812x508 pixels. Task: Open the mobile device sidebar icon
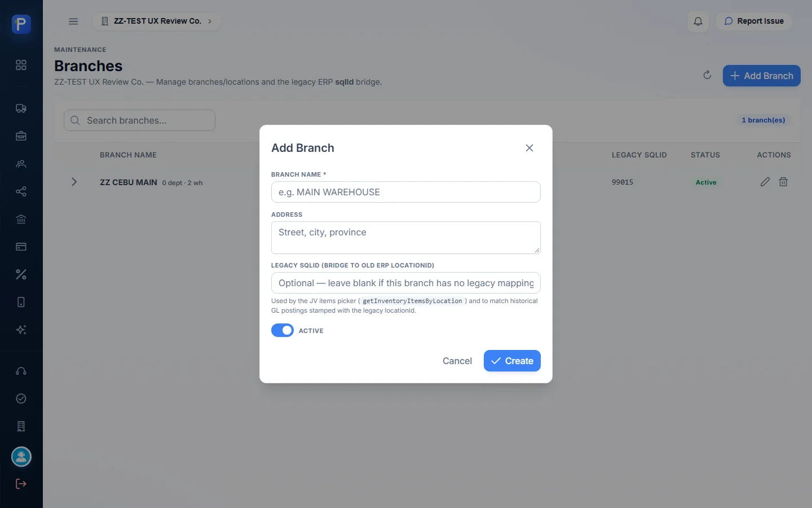pos(21,302)
